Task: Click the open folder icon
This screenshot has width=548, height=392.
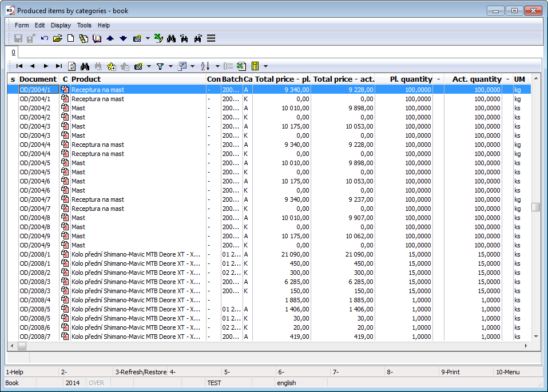Action: click(57, 38)
